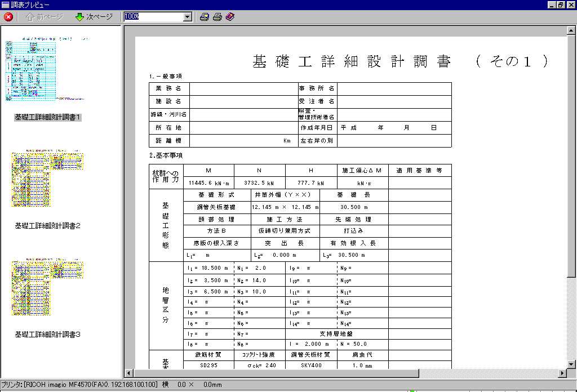577x392 pixels.
Task: Click the 調表プレビュー window menu icon
Action: (x=5, y=5)
